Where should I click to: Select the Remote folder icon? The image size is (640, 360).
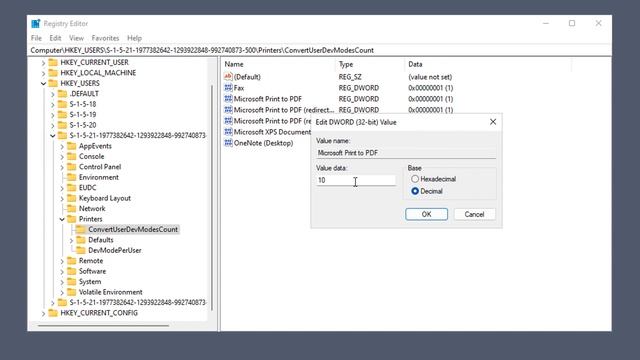pyautogui.click(x=71, y=261)
